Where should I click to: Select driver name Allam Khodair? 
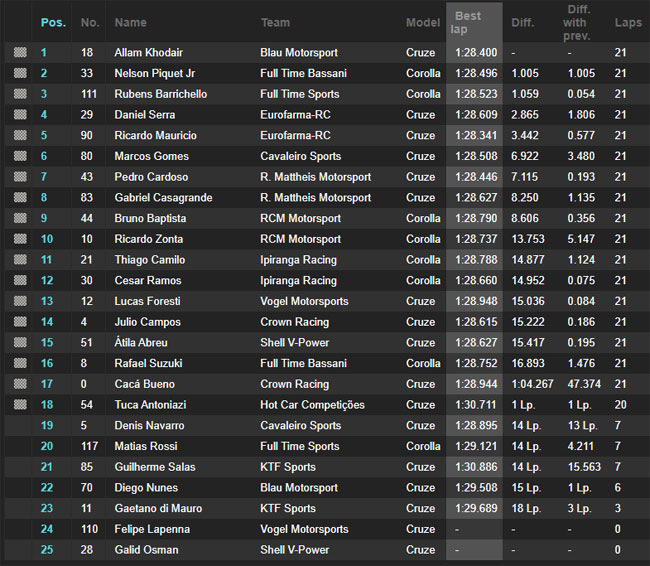click(148, 52)
